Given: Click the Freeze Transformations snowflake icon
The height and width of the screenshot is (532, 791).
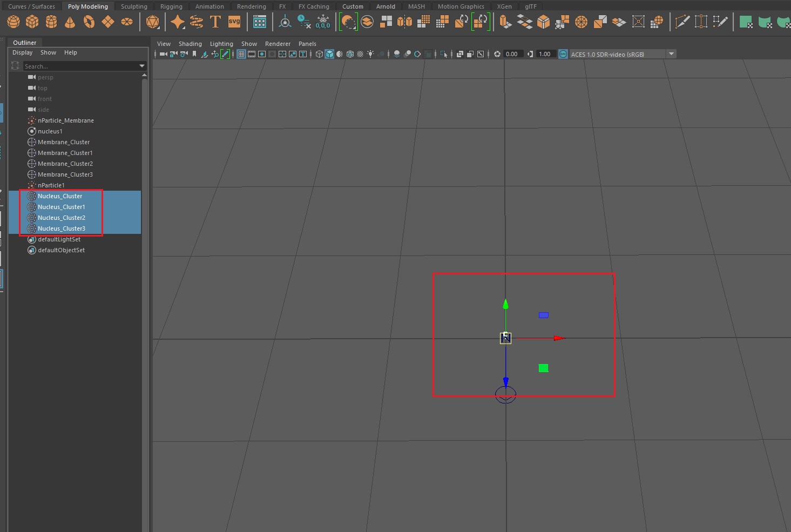Looking at the screenshot, I should pyautogui.click(x=323, y=22).
